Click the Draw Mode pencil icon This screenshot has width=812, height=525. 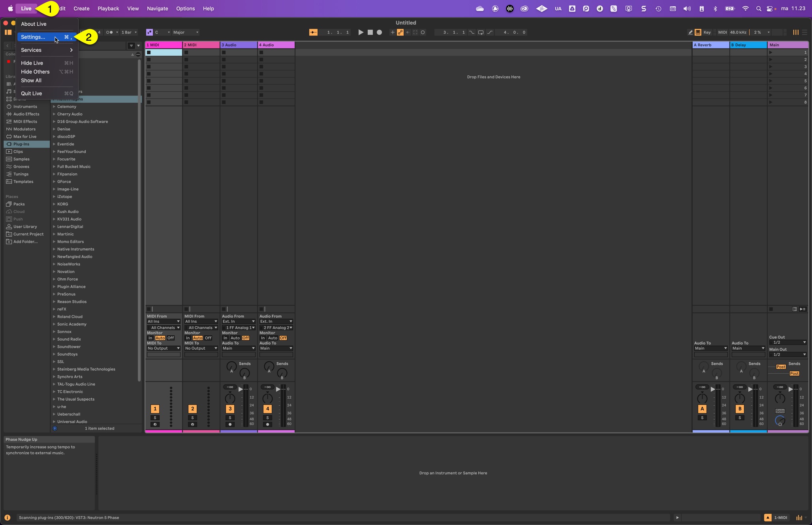(690, 32)
